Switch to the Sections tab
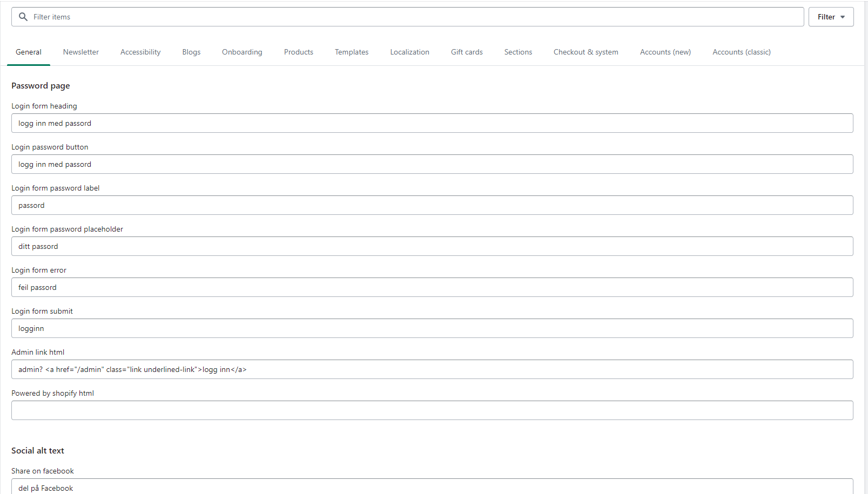 click(x=518, y=52)
